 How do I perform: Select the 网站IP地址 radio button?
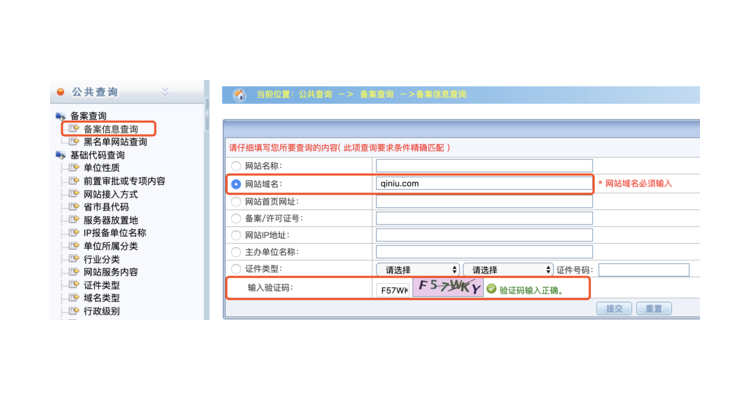pyautogui.click(x=236, y=235)
